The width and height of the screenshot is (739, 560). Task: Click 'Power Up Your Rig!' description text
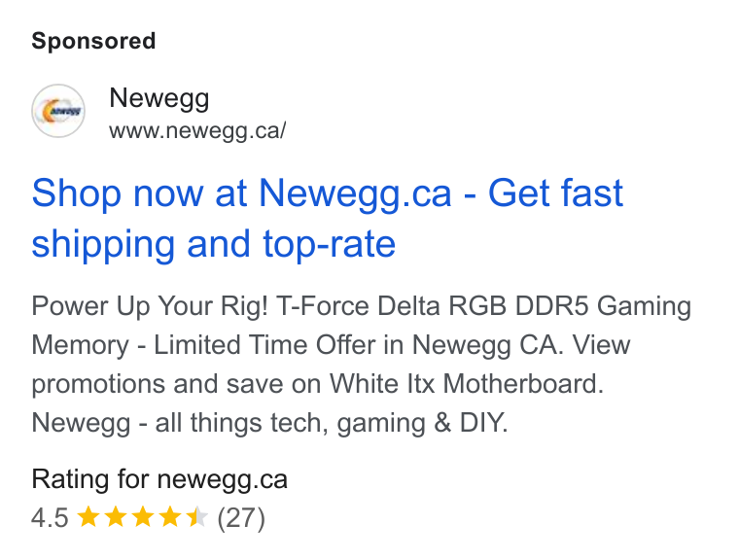150,306
